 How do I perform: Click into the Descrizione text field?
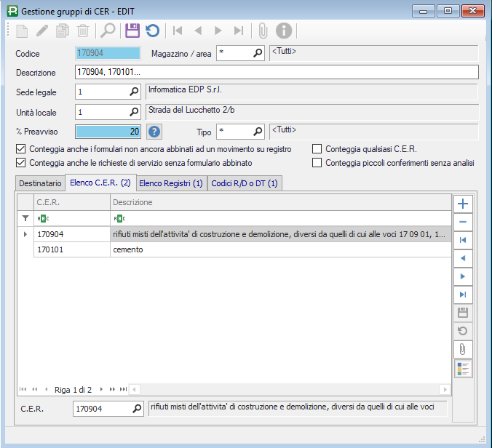point(277,72)
